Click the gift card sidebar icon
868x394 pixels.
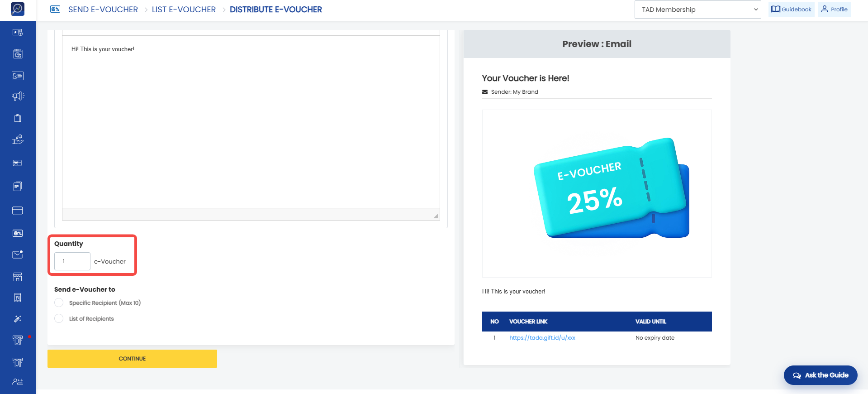pyautogui.click(x=18, y=163)
